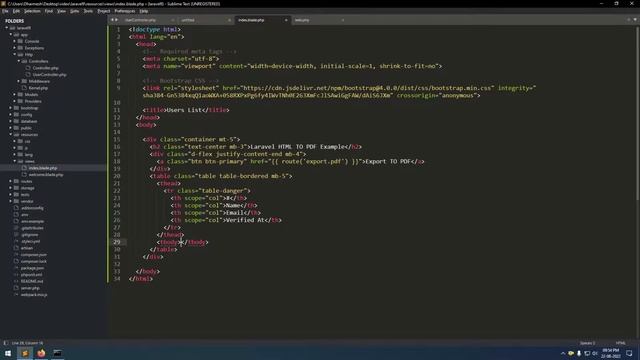Image resolution: width=640 pixels, height=360 pixels.
Task: Open welcome.blade.php in the sidebar
Action: click(46, 175)
